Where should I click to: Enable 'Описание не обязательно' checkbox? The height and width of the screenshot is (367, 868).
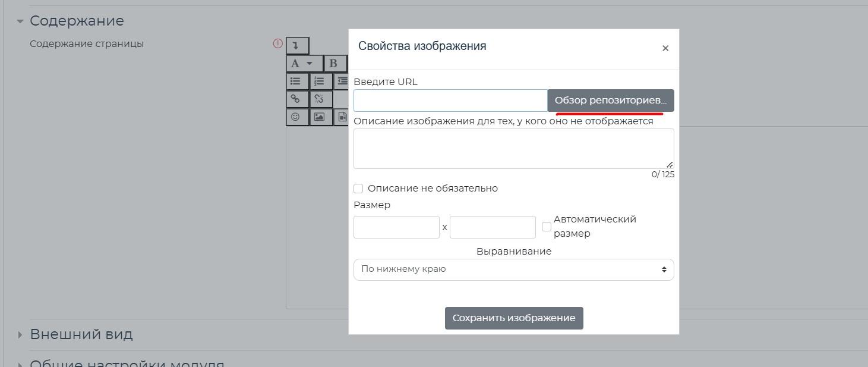358,189
